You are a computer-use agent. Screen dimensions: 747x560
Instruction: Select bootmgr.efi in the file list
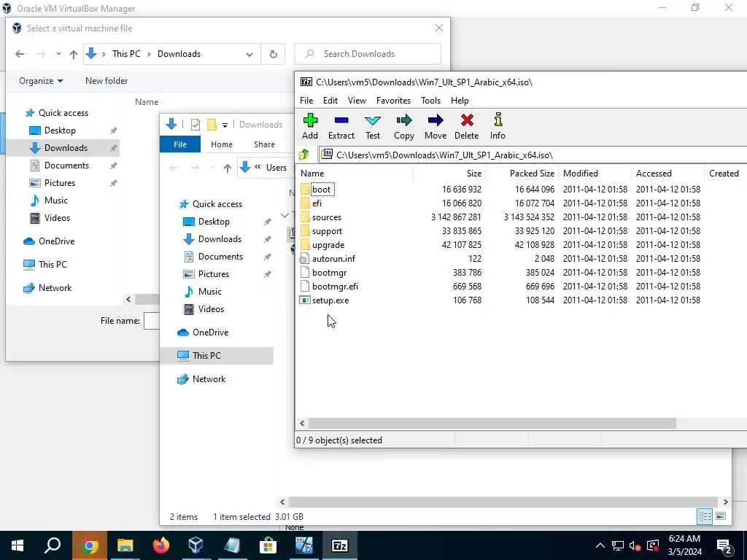335,286
